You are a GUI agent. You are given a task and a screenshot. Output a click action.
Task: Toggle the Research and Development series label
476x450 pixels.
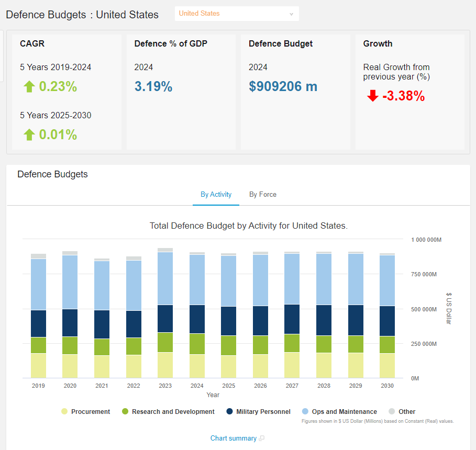tap(173, 412)
